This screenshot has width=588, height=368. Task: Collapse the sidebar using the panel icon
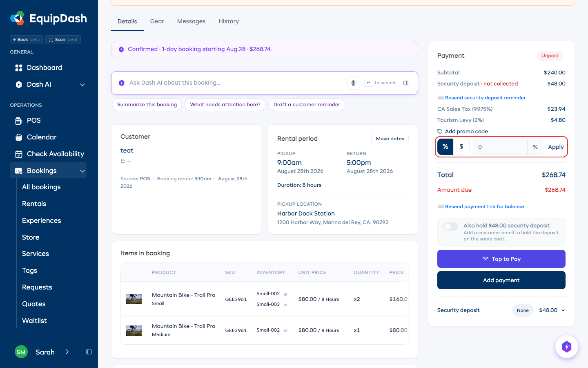[x=89, y=352]
